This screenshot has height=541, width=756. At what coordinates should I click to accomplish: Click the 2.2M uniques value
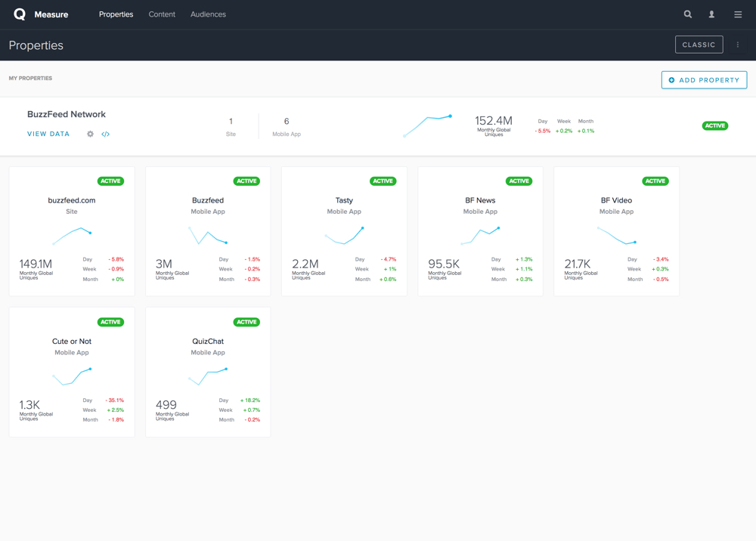(305, 264)
